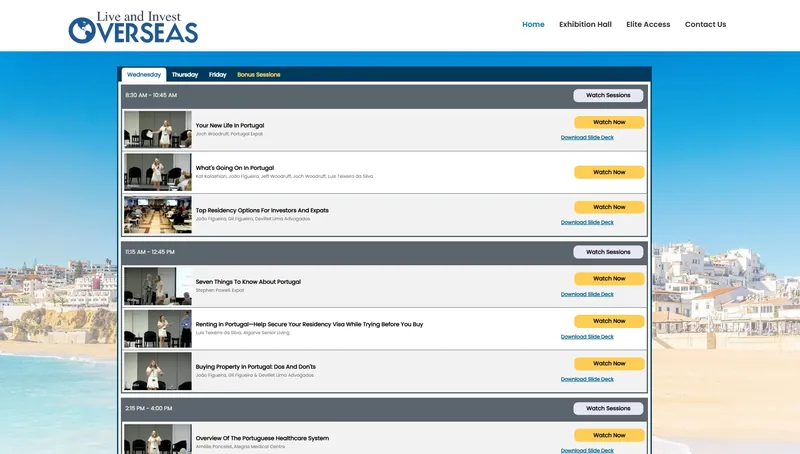This screenshot has width=800, height=454.
Task: Open Exhibition Hall in the navigation
Action: pyautogui.click(x=585, y=24)
